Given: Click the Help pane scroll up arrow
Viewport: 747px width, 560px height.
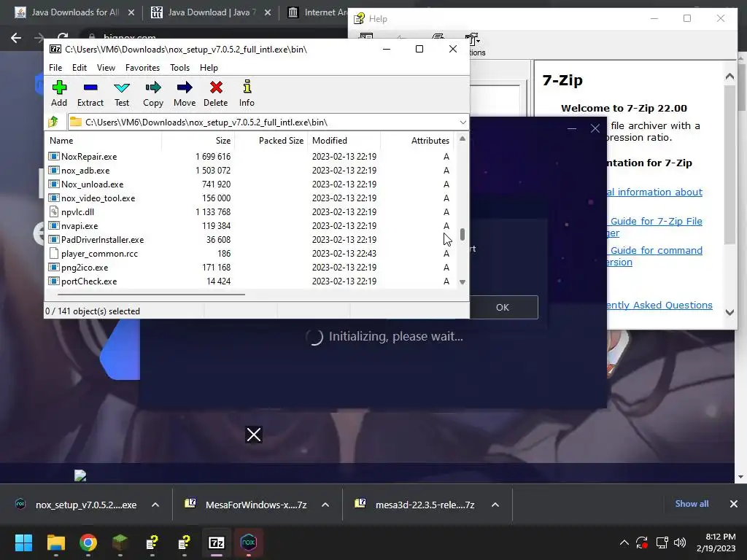Looking at the screenshot, I should click(729, 76).
